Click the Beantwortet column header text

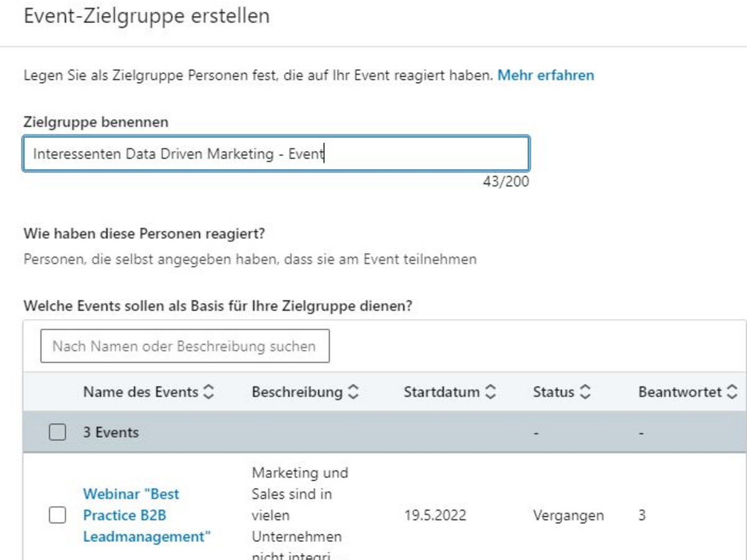click(680, 392)
